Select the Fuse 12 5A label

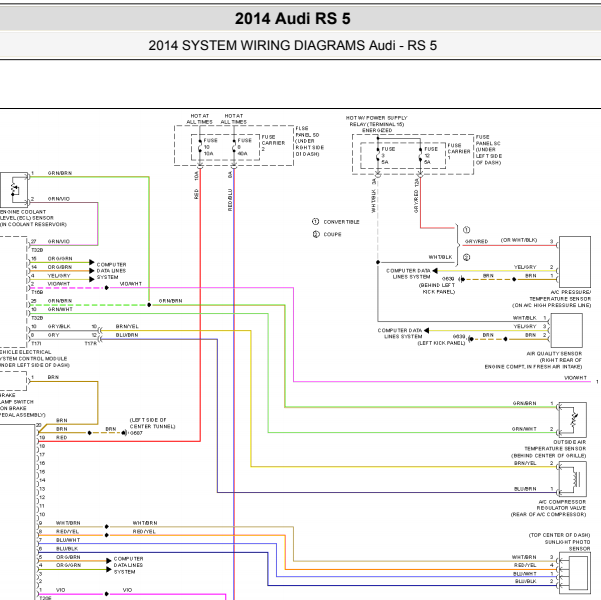click(x=430, y=155)
